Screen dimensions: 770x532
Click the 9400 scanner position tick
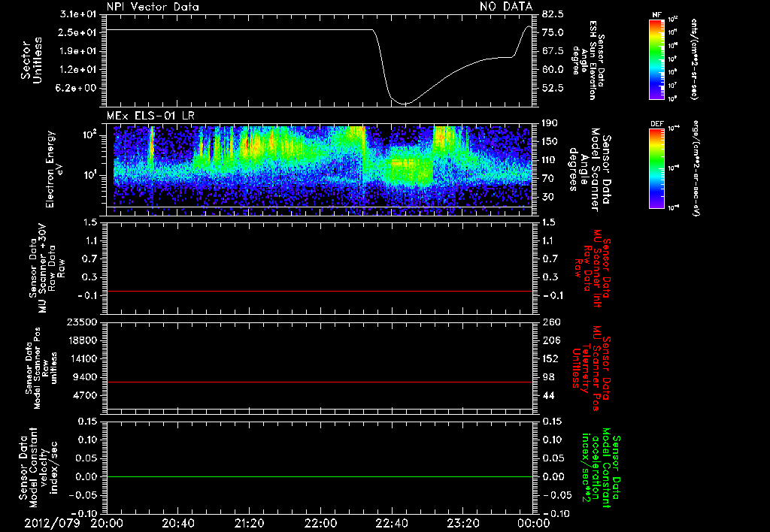(x=86, y=377)
